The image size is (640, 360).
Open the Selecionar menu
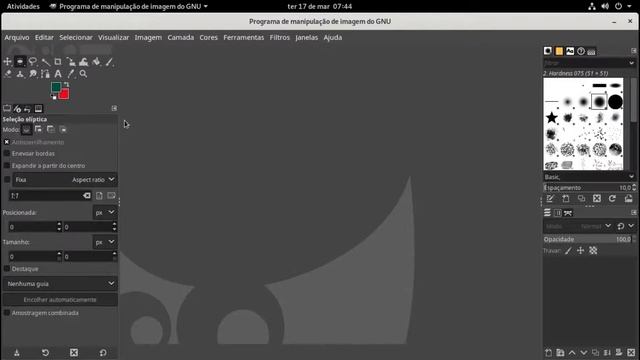pos(76,38)
